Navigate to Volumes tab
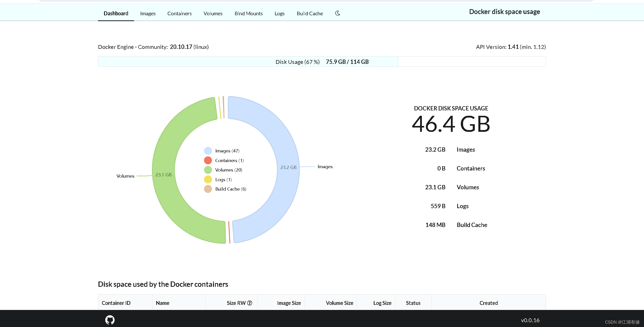This screenshot has width=644, height=327. [213, 13]
